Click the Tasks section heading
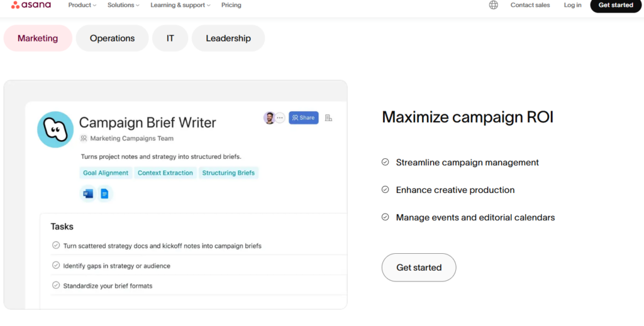 tap(62, 226)
